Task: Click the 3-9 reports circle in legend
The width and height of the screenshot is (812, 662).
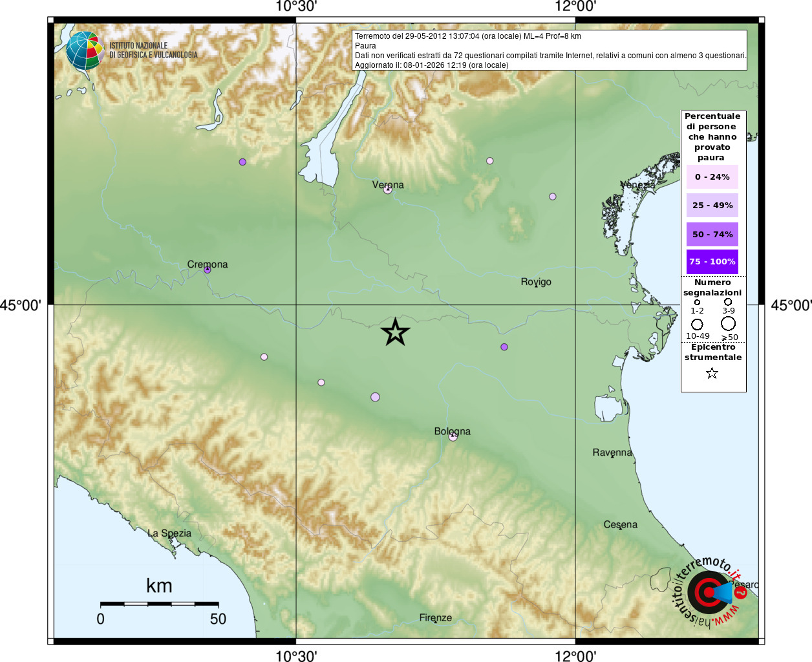Action: pyautogui.click(x=728, y=301)
